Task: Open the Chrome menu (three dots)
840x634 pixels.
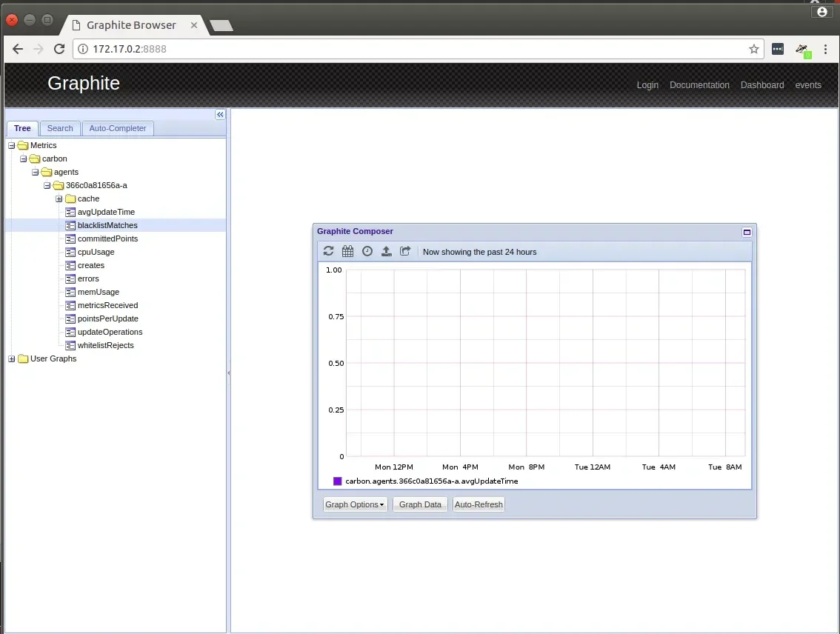Action: coord(825,50)
